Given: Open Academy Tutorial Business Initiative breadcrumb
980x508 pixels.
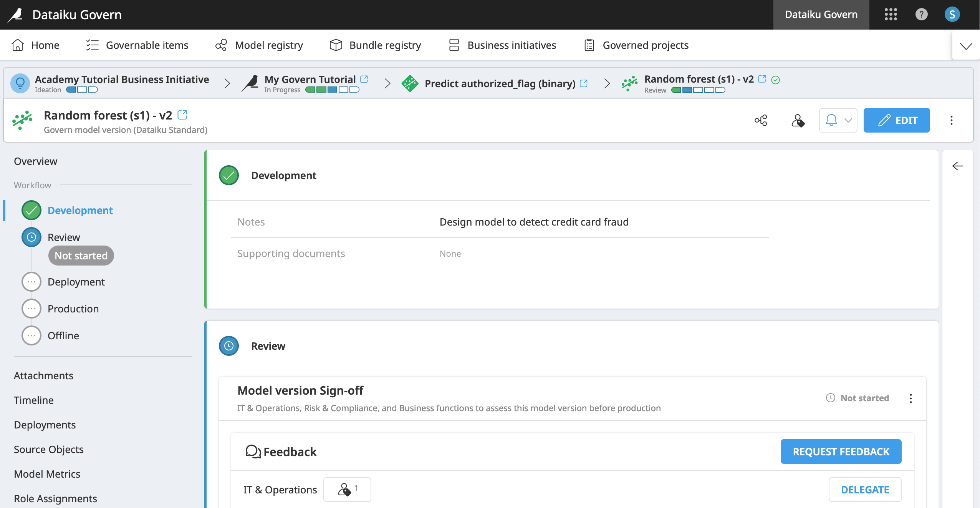Looking at the screenshot, I should click(x=122, y=79).
